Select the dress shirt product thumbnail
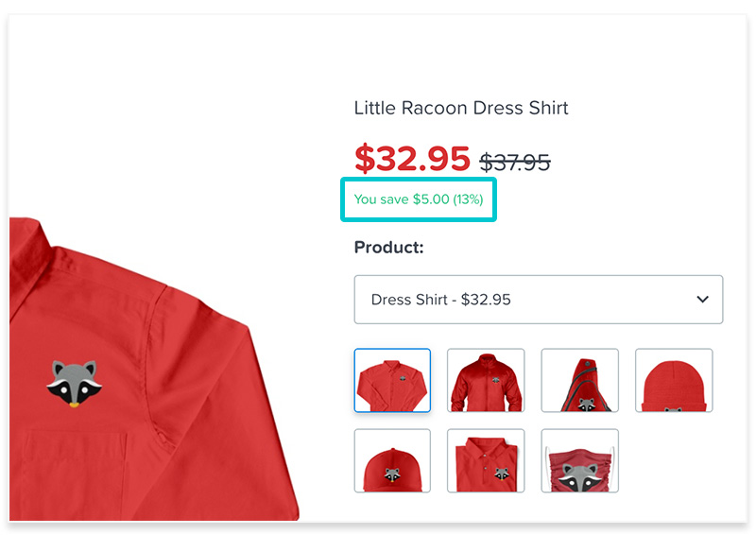Image resolution: width=756 pixels, height=535 pixels. coord(392,380)
